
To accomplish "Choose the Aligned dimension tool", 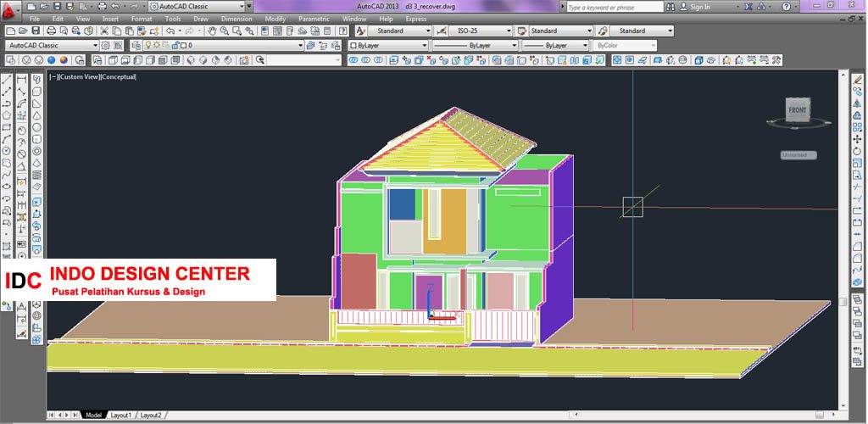I will pos(21,92).
